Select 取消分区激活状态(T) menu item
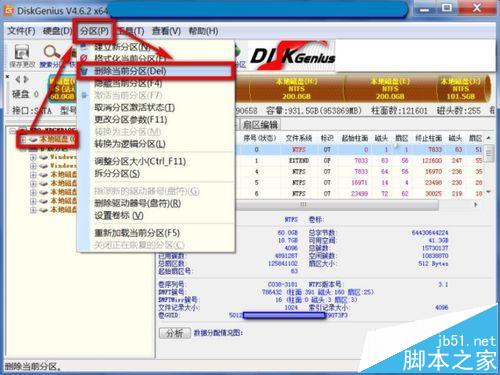The image size is (500, 375). coord(155,107)
